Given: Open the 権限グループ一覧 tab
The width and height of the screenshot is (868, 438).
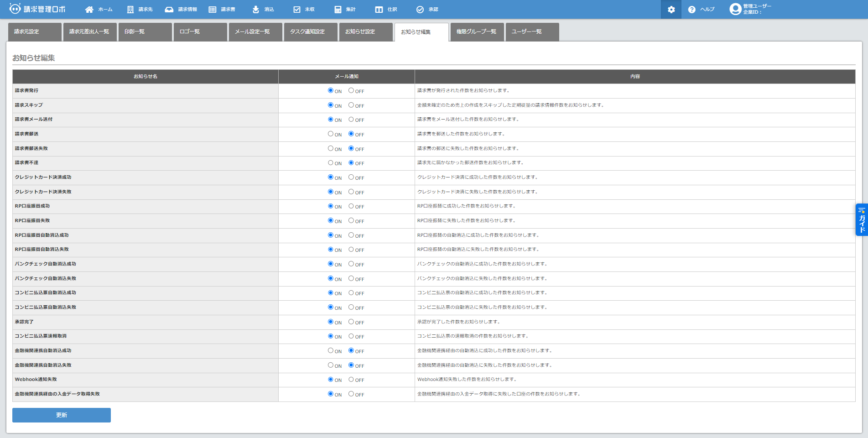Looking at the screenshot, I should tap(477, 32).
